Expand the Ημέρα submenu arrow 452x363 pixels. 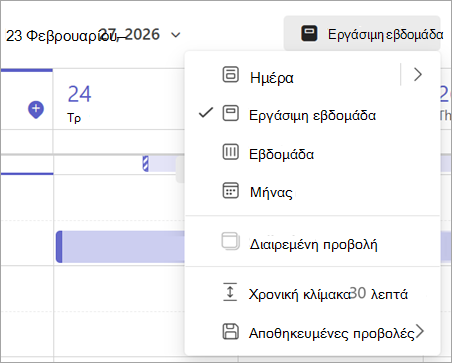pyautogui.click(x=418, y=74)
